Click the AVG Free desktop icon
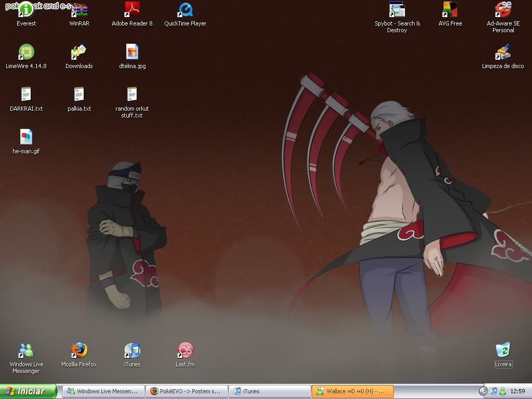 [450, 10]
